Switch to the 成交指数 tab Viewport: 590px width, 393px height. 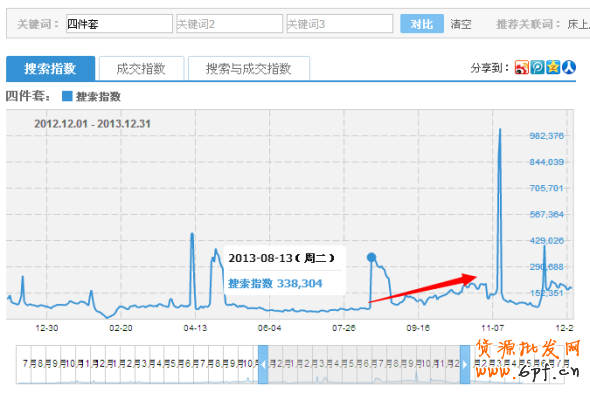click(x=141, y=69)
